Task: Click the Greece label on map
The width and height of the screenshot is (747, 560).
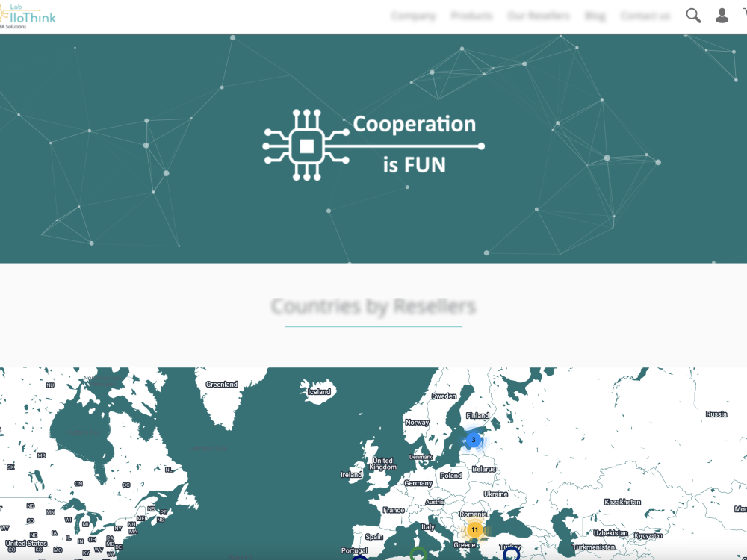Action: pyautogui.click(x=465, y=545)
